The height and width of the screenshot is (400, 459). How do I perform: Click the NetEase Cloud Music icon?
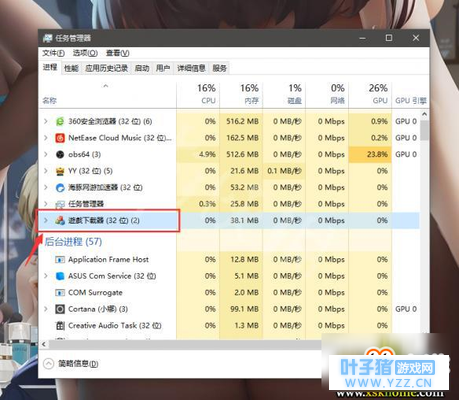coord(60,138)
